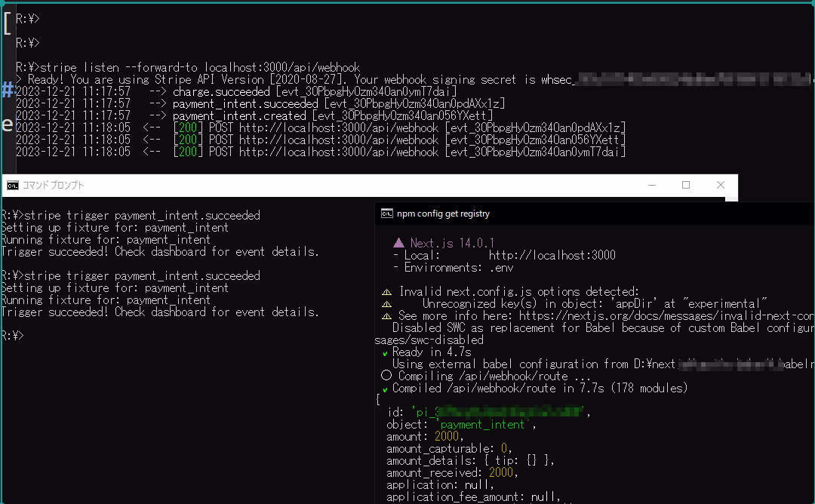This screenshot has width=815, height=504.
Task: Click the コマンド プロンプト title text
Action: (53, 186)
